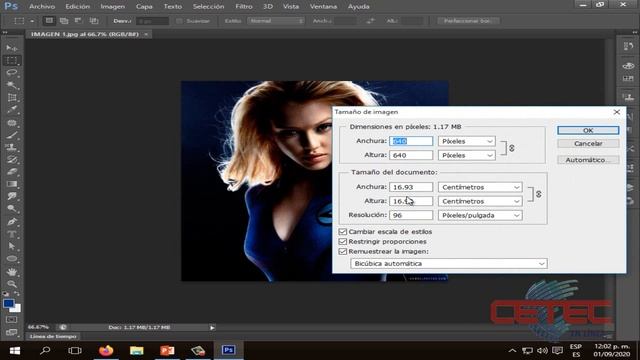
Task: Select the Magic Wand tool
Action: 11,85
